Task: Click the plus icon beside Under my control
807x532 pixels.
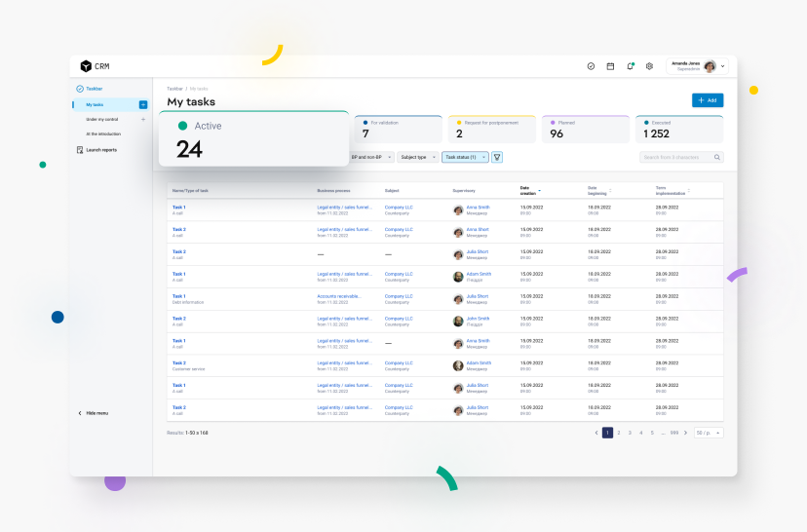Action: 143,119
